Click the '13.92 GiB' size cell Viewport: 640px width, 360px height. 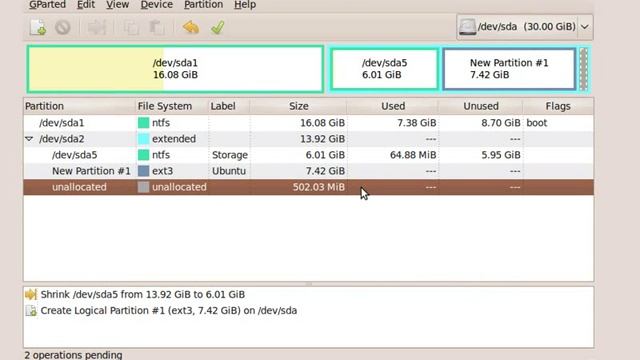click(322, 139)
